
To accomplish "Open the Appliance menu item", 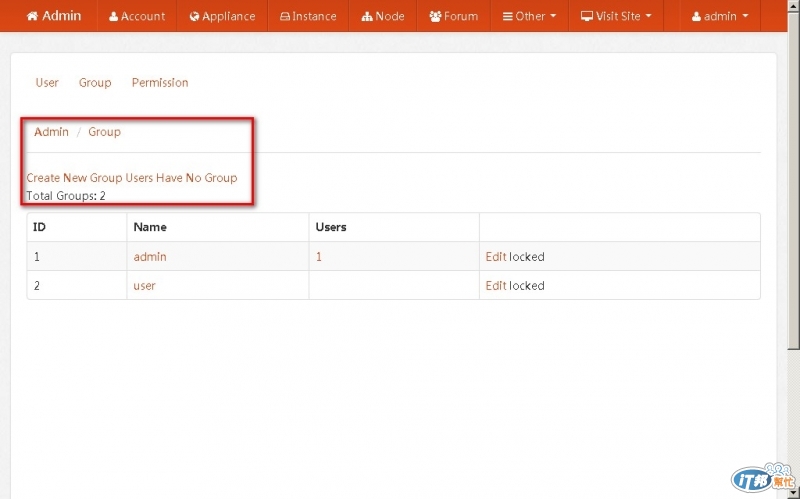I will pos(222,16).
